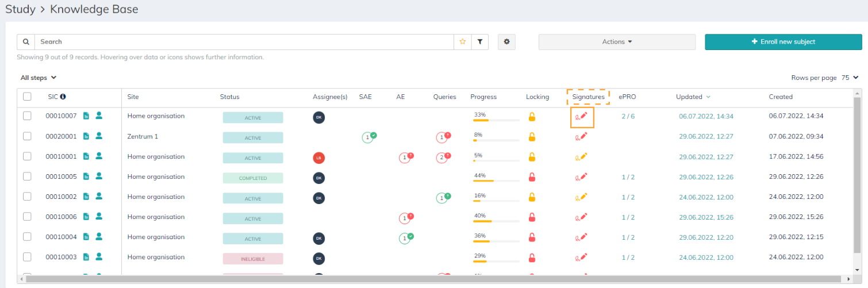The height and width of the screenshot is (288, 868).
Task: Focus the Search input field
Action: pyautogui.click(x=244, y=42)
